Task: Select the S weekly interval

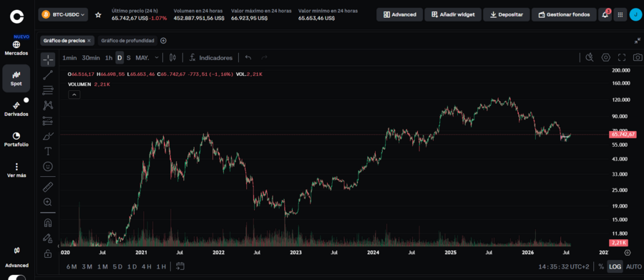Action: click(129, 58)
